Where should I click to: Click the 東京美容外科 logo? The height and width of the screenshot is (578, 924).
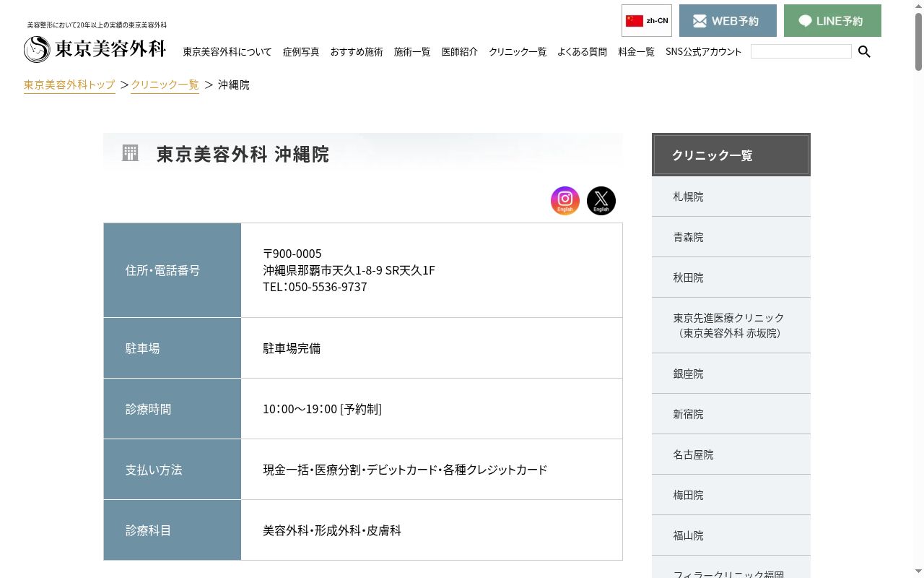pyautogui.click(x=95, y=49)
